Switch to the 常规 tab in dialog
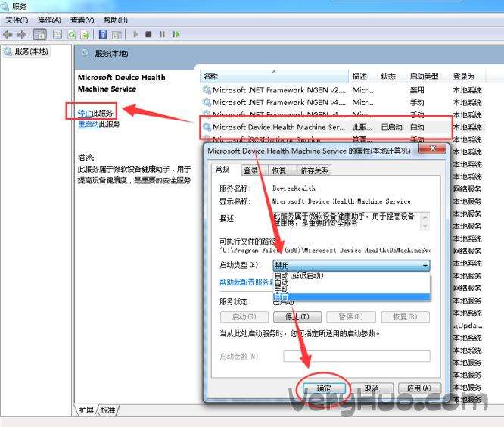Screen dimensions: 504x427 [223, 170]
